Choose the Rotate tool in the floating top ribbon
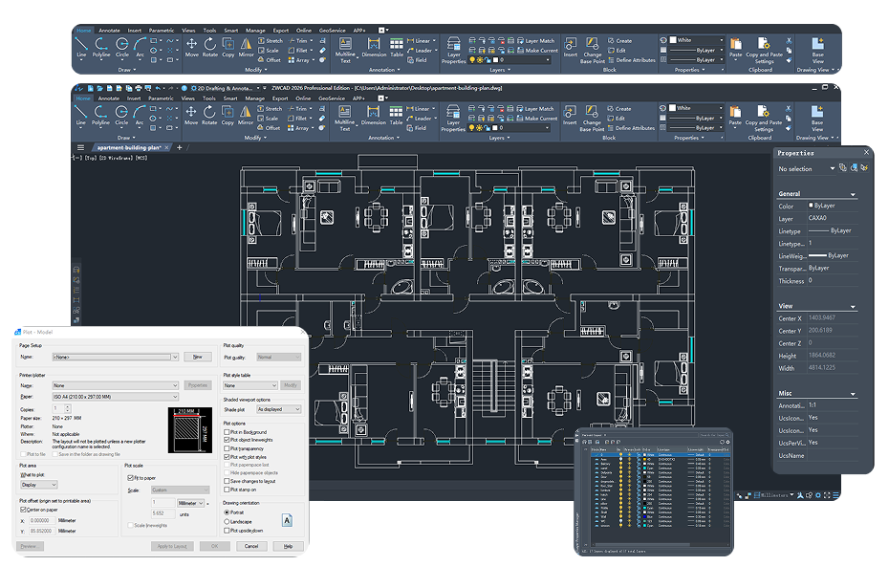The height and width of the screenshot is (588, 889). click(209, 47)
